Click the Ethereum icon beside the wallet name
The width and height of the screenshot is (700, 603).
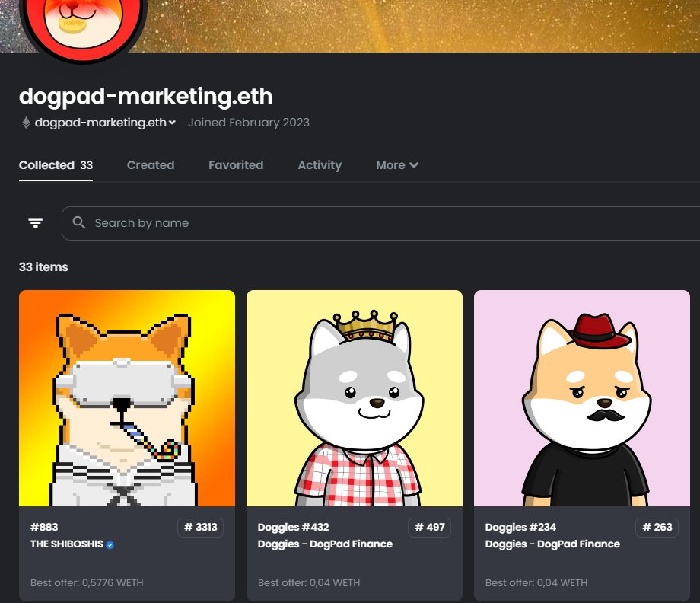tap(26, 123)
